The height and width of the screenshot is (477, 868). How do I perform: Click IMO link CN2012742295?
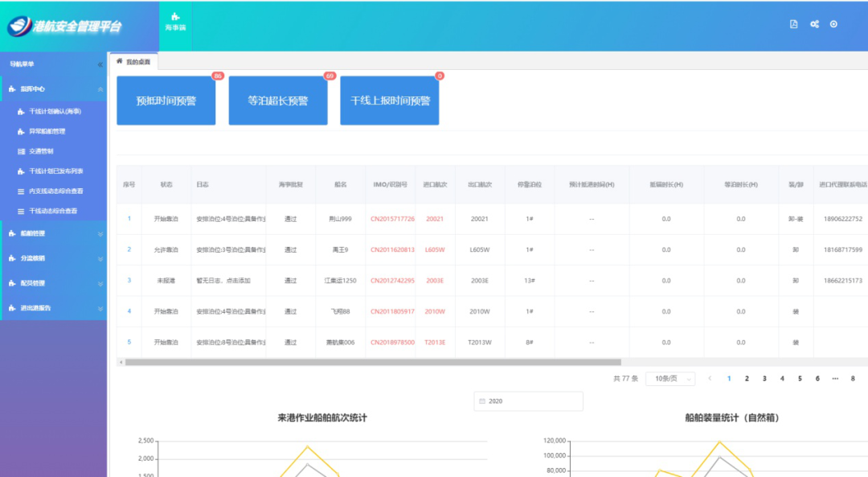[x=392, y=281]
